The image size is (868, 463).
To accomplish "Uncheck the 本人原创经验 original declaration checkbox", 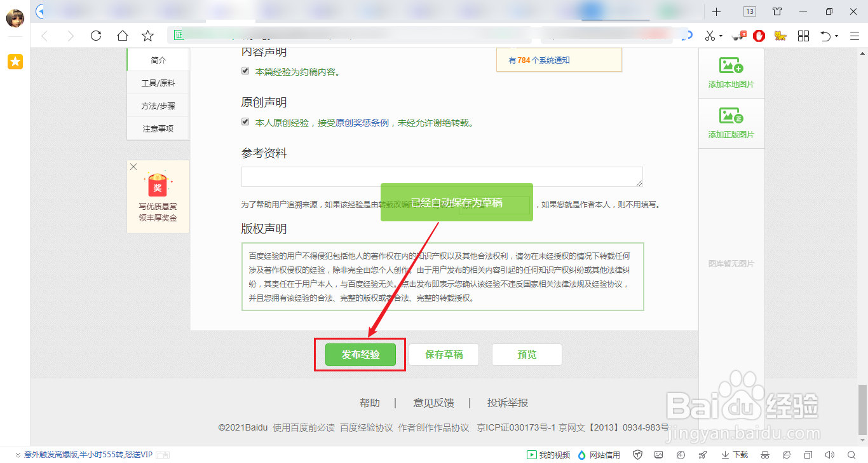I will click(x=245, y=121).
